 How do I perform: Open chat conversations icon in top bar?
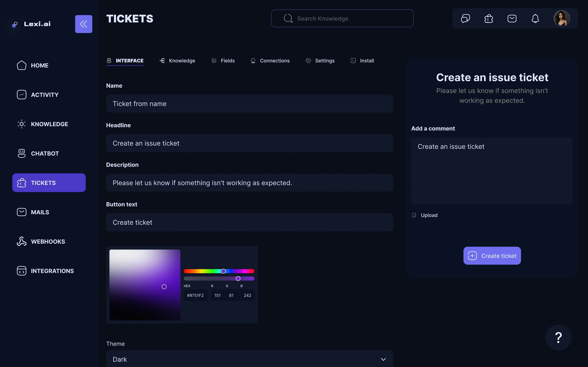465,18
